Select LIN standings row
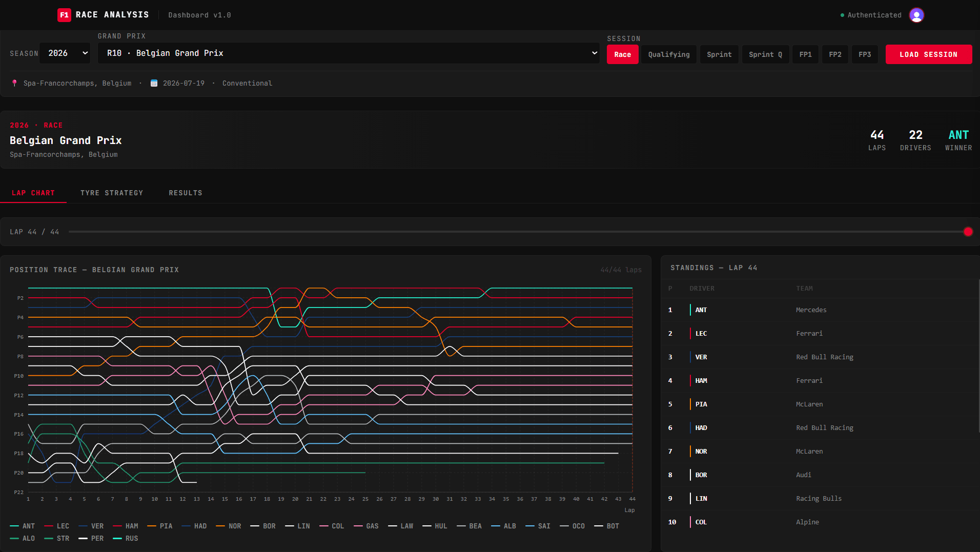The width and height of the screenshot is (980, 552). click(820, 499)
